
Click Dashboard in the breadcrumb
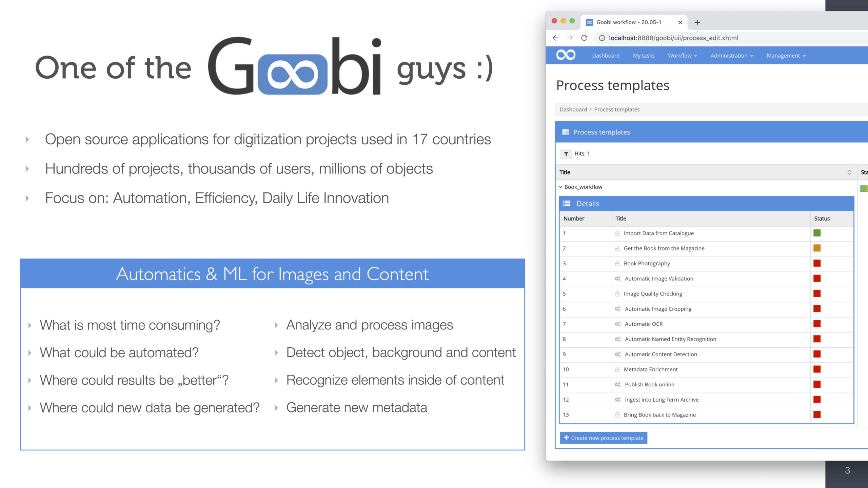pos(573,109)
